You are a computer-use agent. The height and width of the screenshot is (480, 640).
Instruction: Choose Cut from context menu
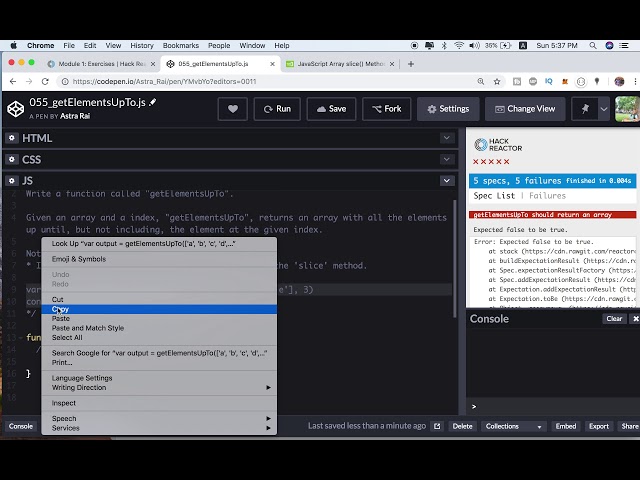tap(159, 300)
